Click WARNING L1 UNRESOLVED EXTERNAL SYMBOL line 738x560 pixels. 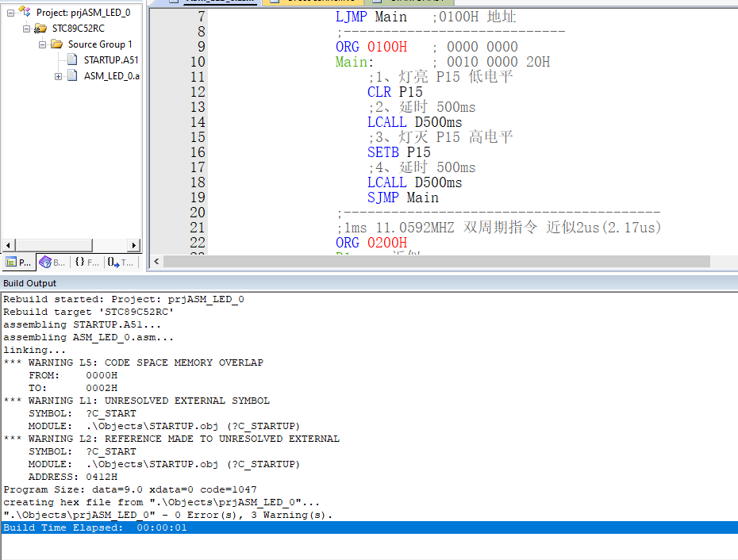tap(136, 401)
